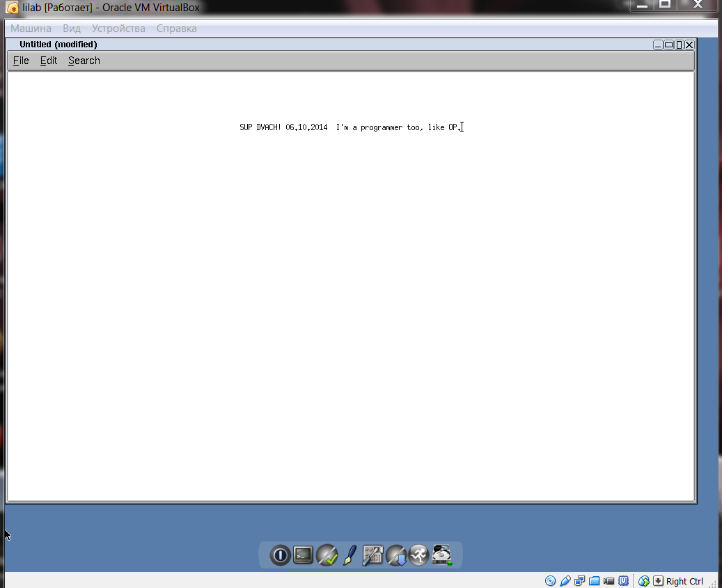Viewport: 722px width, 588px height.
Task: Open the Справка menu in VirtualBox
Action: click(176, 29)
